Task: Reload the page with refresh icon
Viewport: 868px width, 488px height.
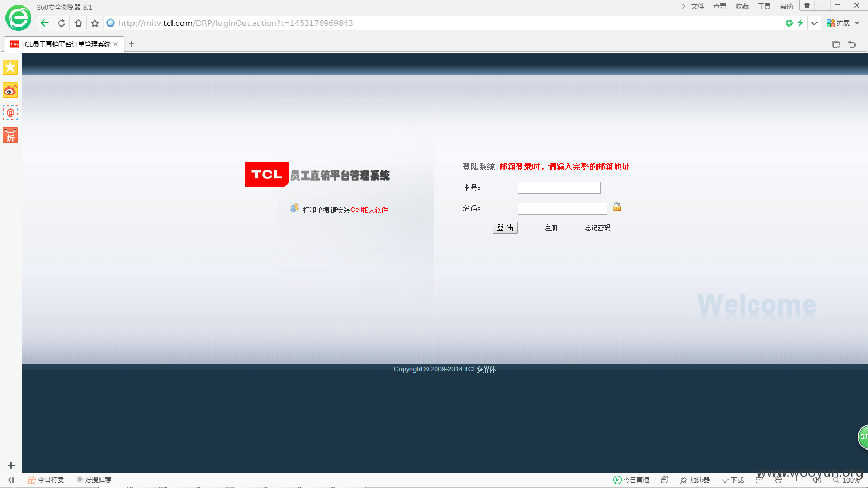Action: click(x=61, y=23)
